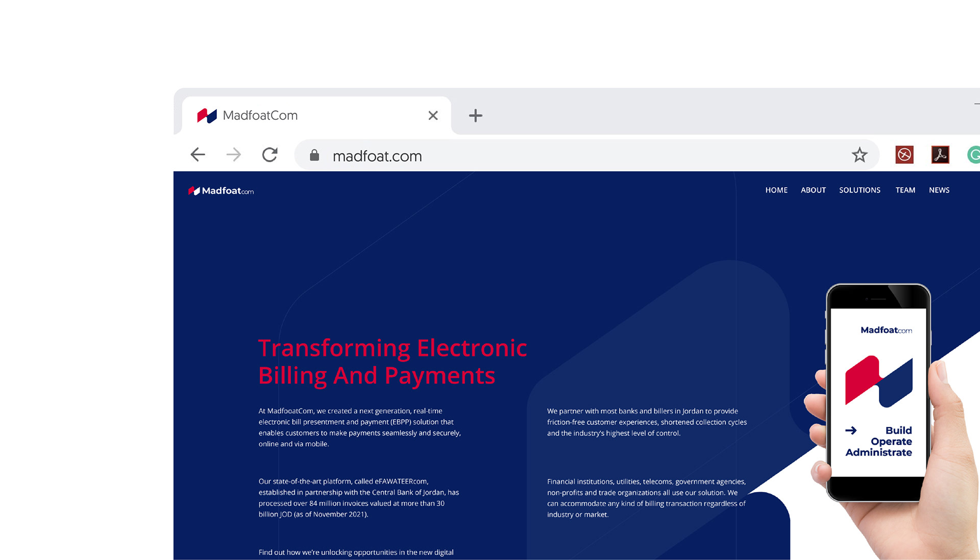Viewport: 980px width, 560px height.
Task: Click the browser forward arrow
Action: [x=233, y=155]
